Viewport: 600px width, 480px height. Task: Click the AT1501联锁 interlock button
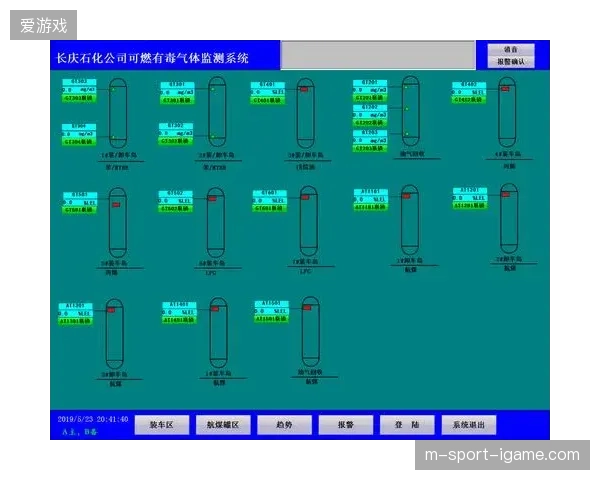[271, 318]
